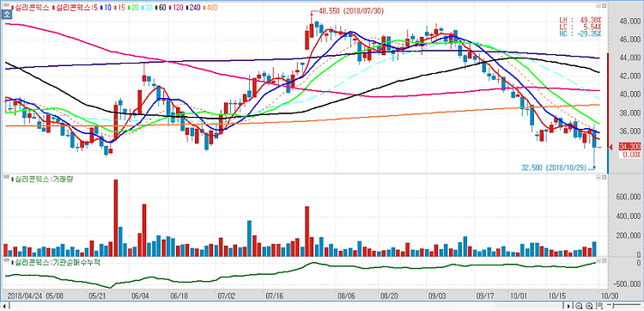Close the 기관순매수누적 pane
The image size is (644, 311).
tap(605, 260)
